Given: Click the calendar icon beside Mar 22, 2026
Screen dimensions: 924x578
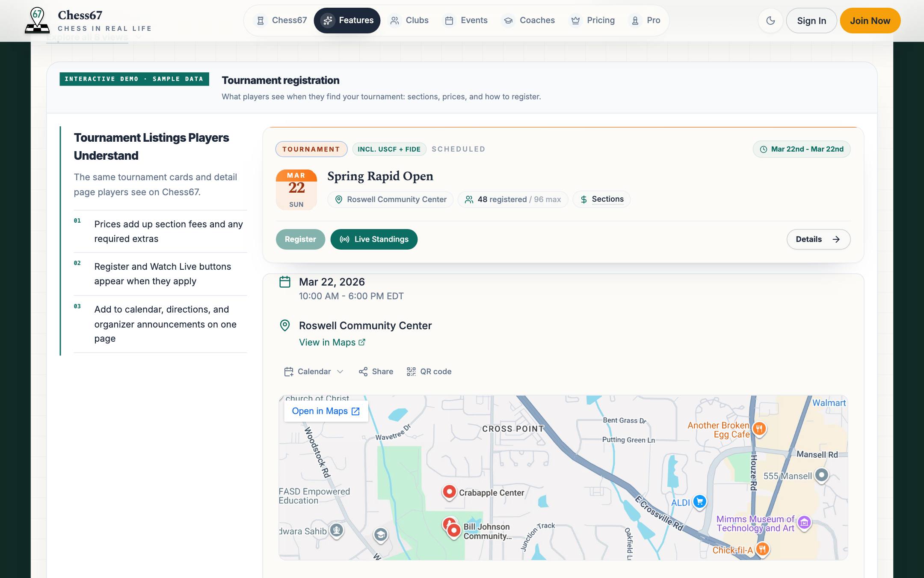Looking at the screenshot, I should coord(285,282).
